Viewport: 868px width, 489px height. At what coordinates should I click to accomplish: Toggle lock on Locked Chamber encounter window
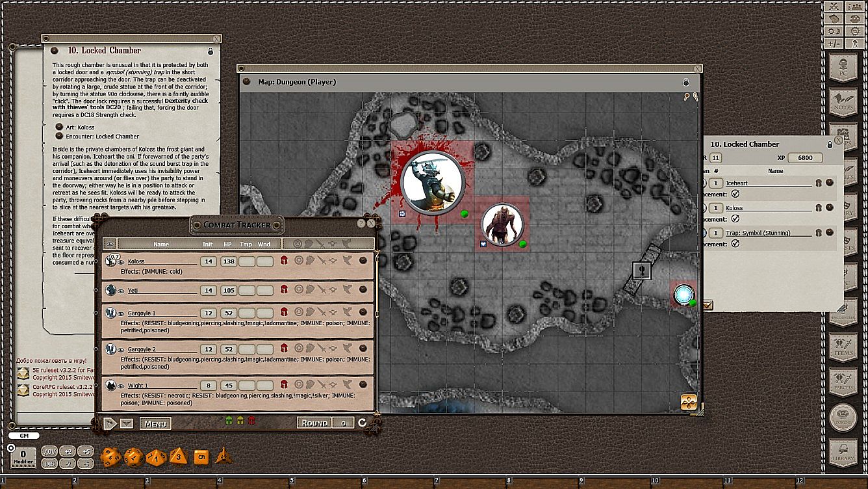[830, 144]
